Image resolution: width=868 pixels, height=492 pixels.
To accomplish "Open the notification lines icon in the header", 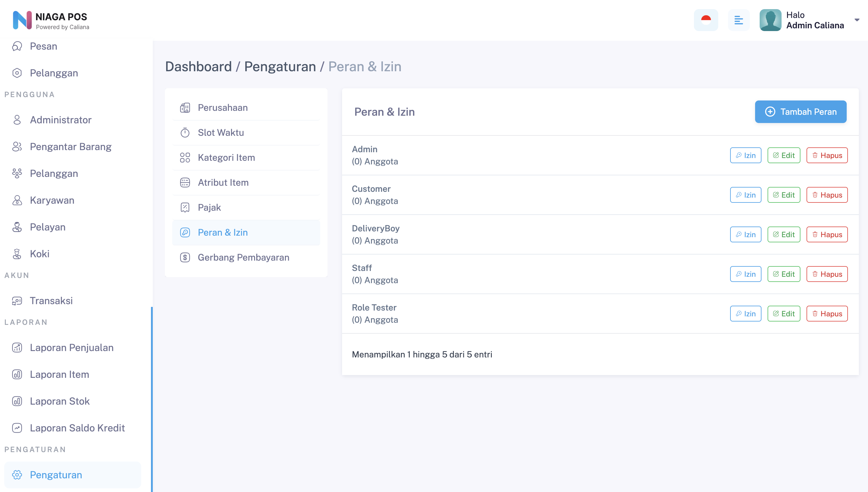I will [x=738, y=20].
